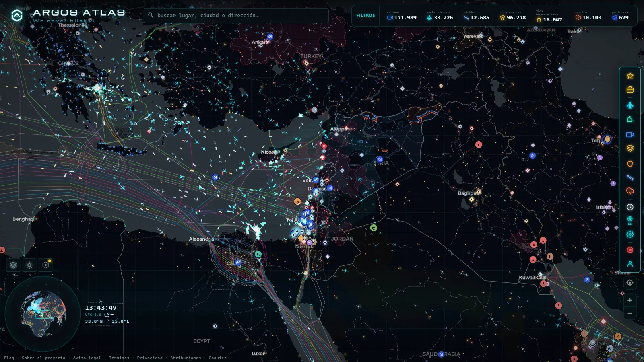Image resolution: width=644 pixels, height=362 pixels.
Task: Select the ship vessels sidebar icon
Action: [x=630, y=119]
